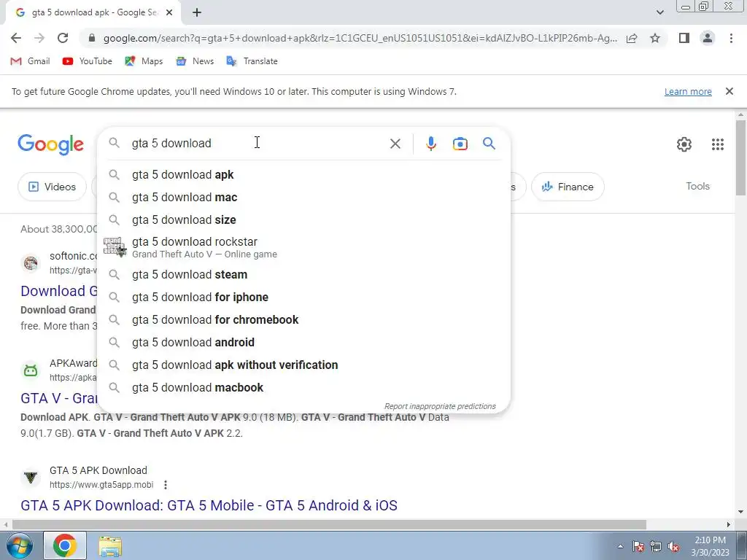Click inside the Google search field
The width and height of the screenshot is (747, 560).
tap(258, 144)
